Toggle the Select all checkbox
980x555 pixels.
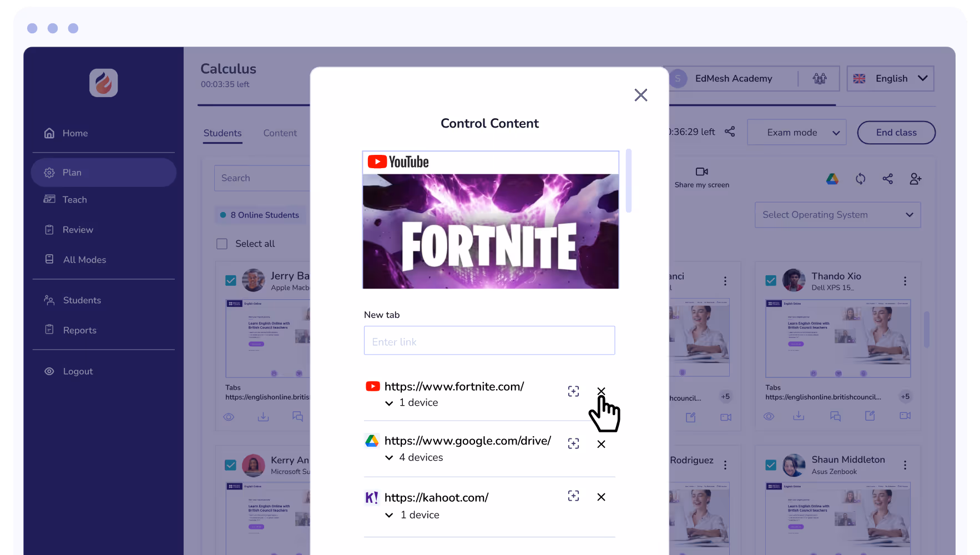222,244
